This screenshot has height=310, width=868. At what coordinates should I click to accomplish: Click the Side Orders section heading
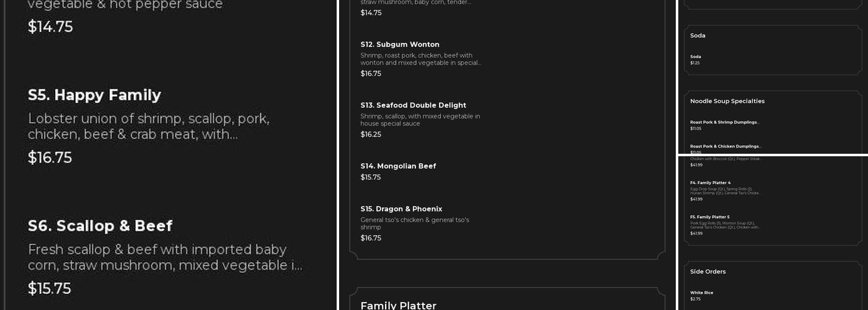click(x=707, y=272)
